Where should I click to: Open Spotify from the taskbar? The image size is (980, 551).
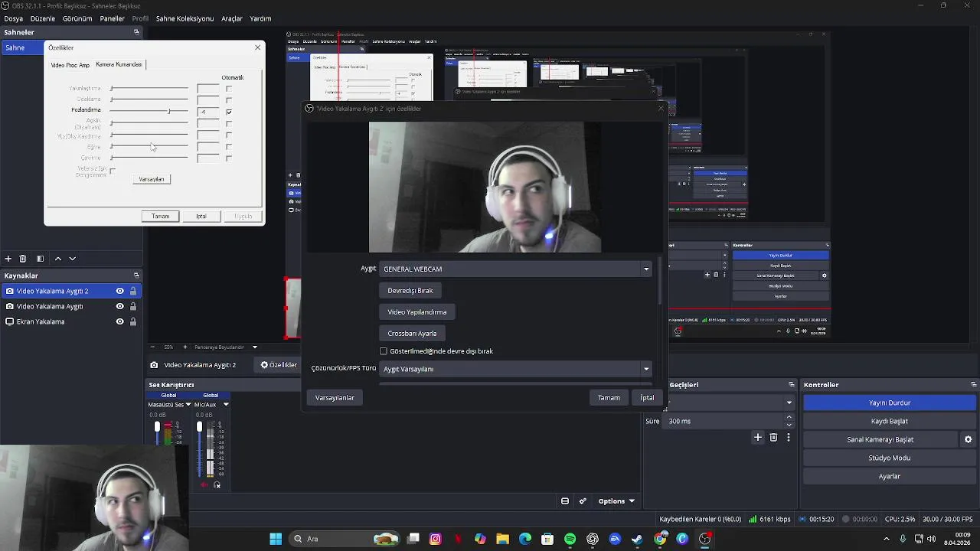point(570,539)
